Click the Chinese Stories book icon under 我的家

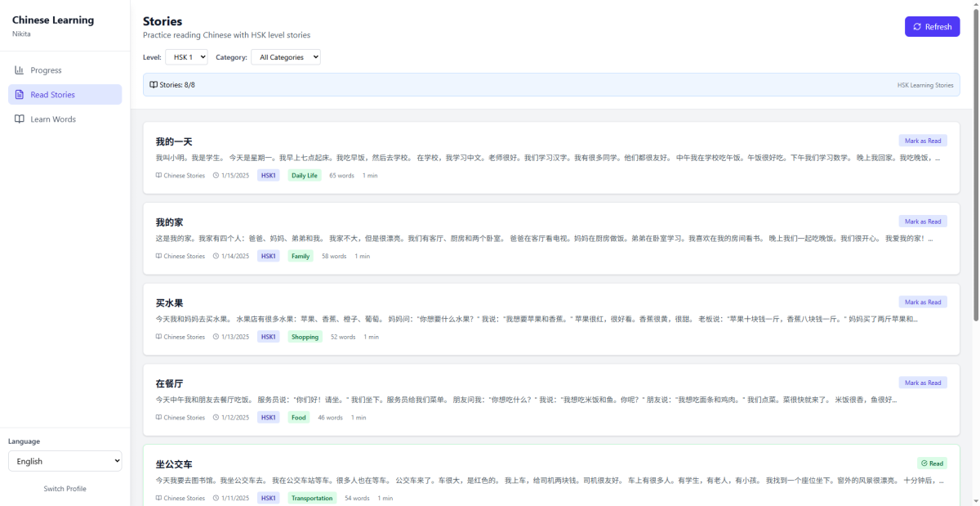(x=159, y=256)
